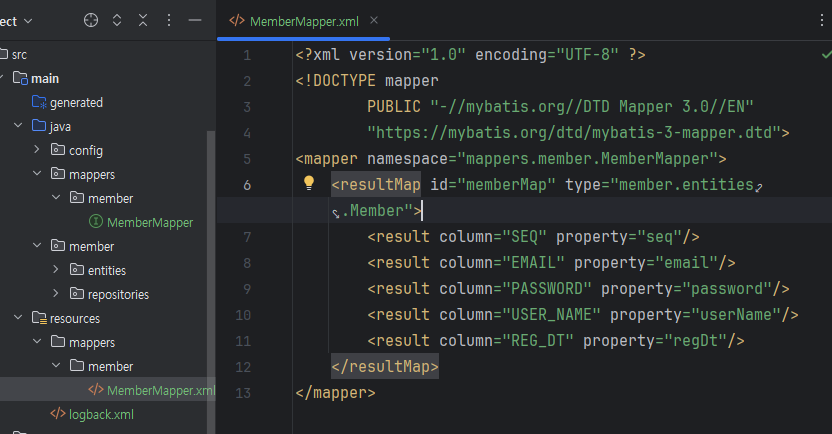The height and width of the screenshot is (434, 832).
Task: Open editor tab options three-dot menu
Action: click(821, 21)
